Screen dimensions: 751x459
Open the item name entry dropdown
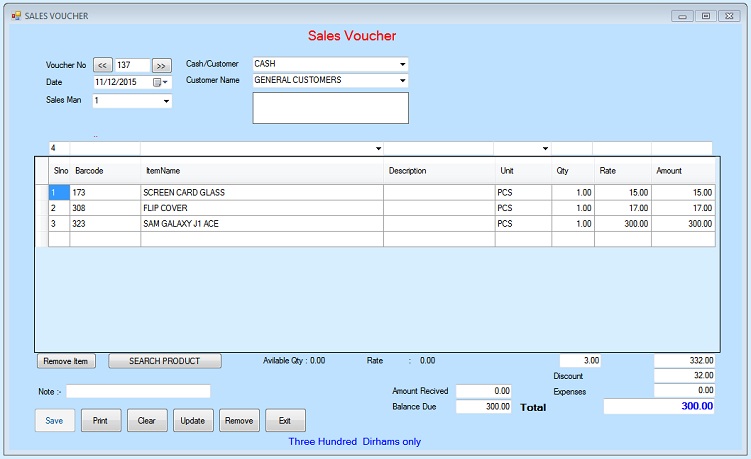point(378,148)
